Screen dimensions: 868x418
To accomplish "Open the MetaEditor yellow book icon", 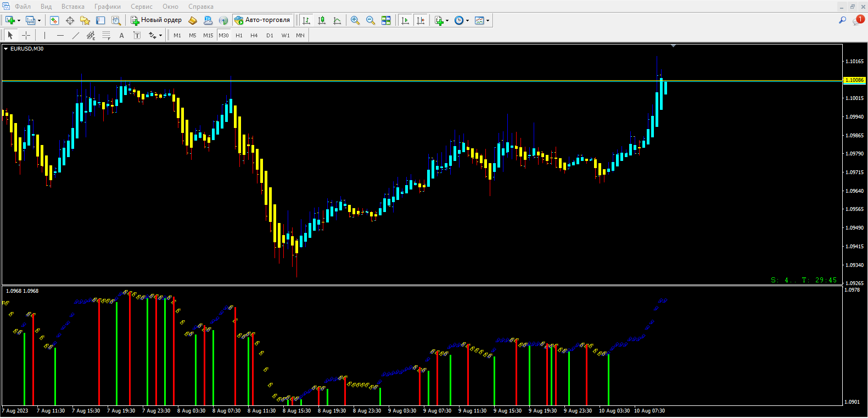I will (193, 20).
